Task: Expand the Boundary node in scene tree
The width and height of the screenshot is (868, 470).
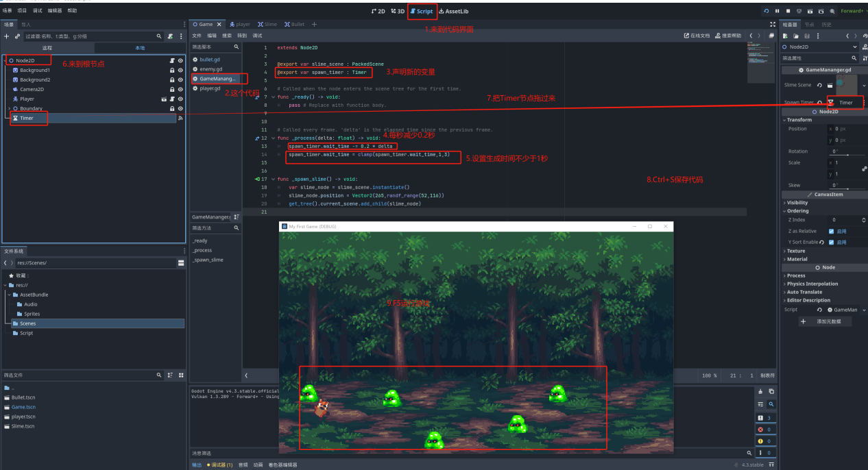Action: pos(9,108)
